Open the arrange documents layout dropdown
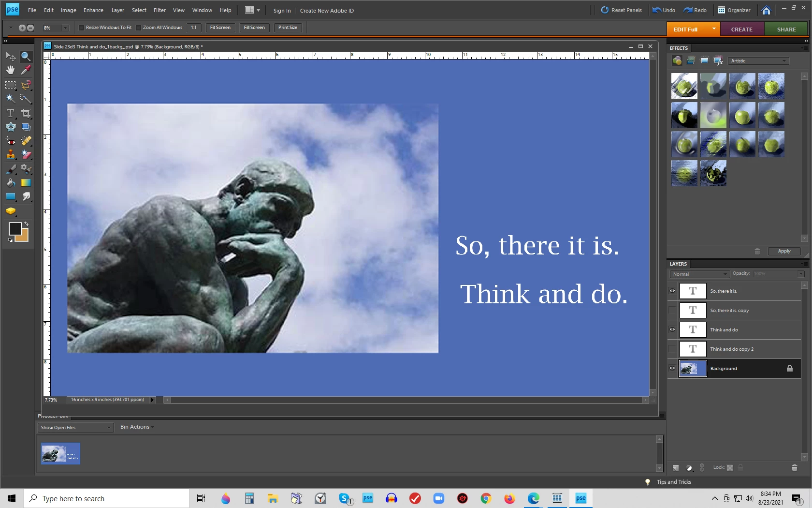Viewport: 812px width, 508px height. (x=252, y=10)
